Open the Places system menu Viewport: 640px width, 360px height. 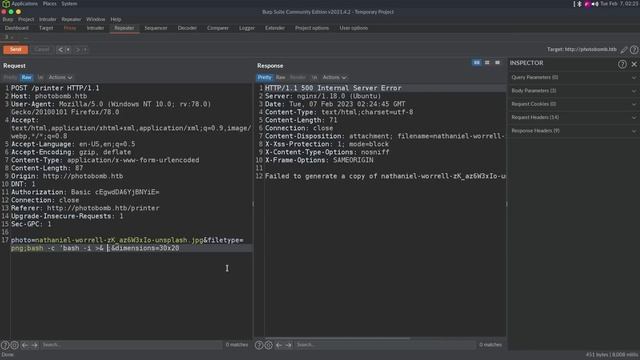[x=49, y=4]
